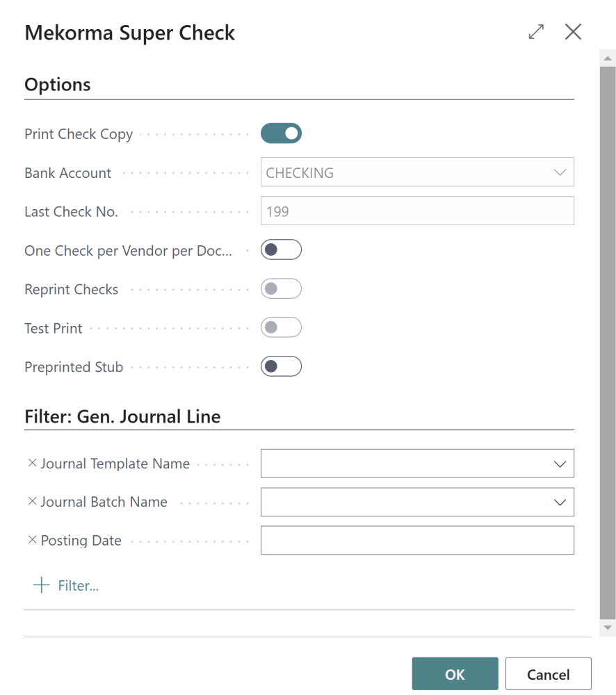Enable Test Print
616x695 pixels.
coord(281,327)
